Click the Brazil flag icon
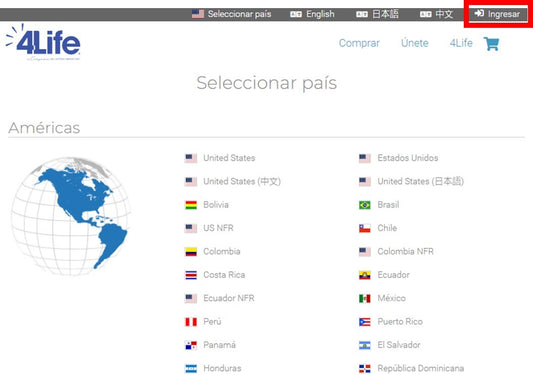Screen dimensions: 533x375 364,205
